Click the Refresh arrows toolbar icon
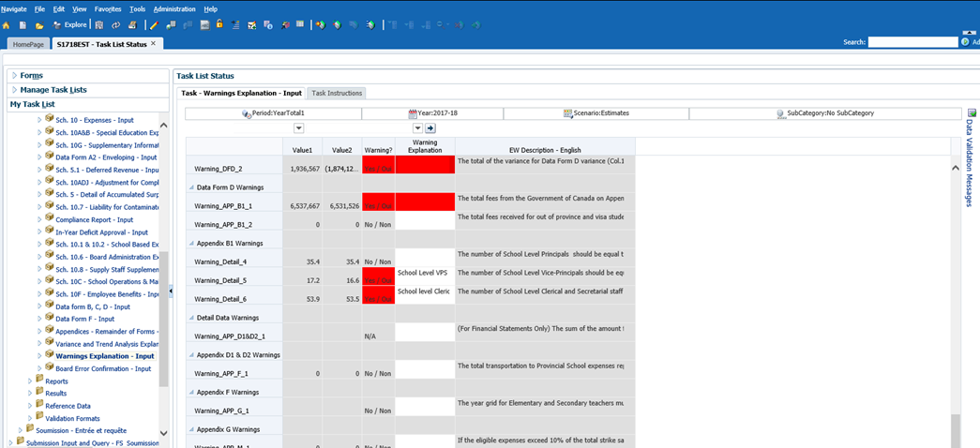The image size is (980, 448). tap(115, 25)
